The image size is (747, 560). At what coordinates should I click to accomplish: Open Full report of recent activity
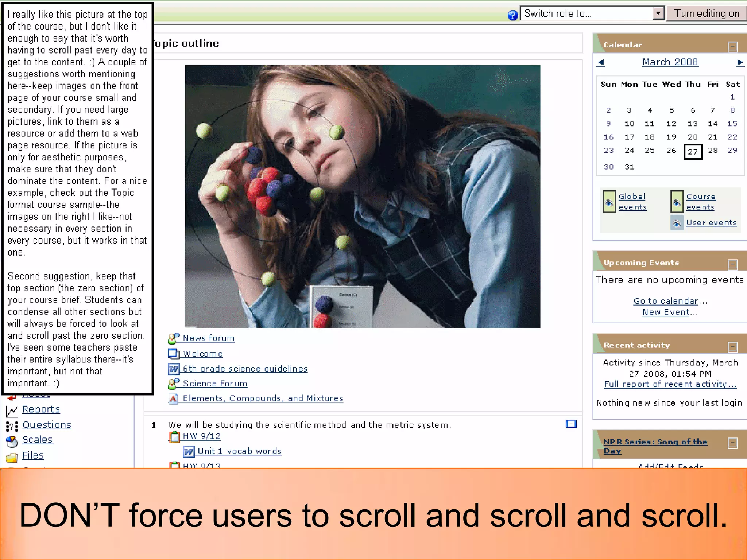click(x=670, y=384)
